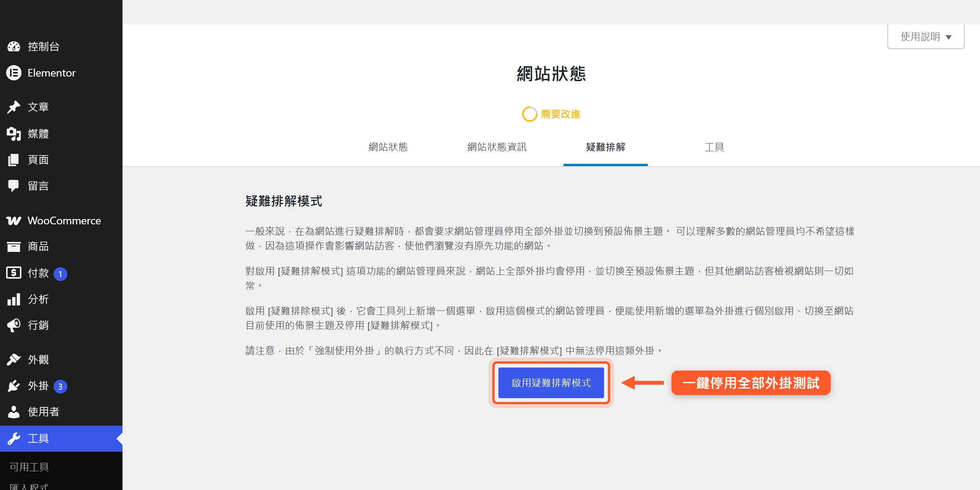The width and height of the screenshot is (980, 490).
Task: Click the 外觀 paintbrush icon
Action: [x=14, y=359]
